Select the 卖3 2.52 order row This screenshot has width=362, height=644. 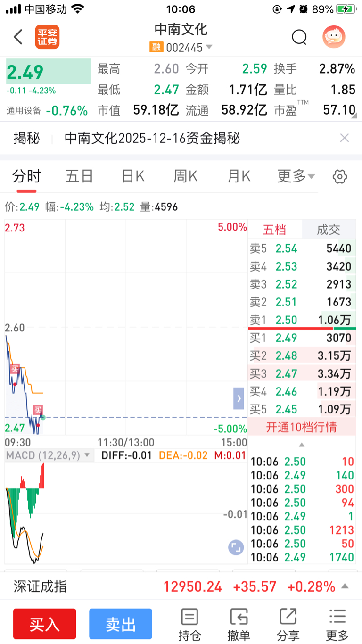[x=302, y=284]
